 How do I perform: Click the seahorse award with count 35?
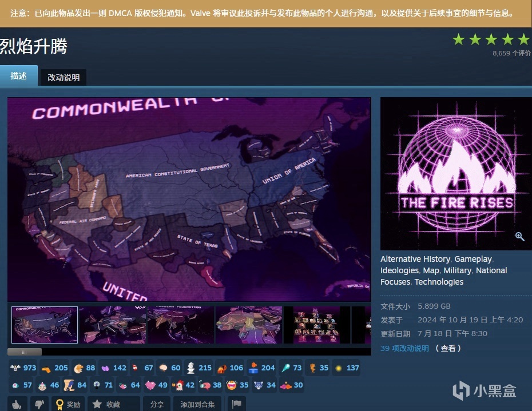(x=318, y=368)
